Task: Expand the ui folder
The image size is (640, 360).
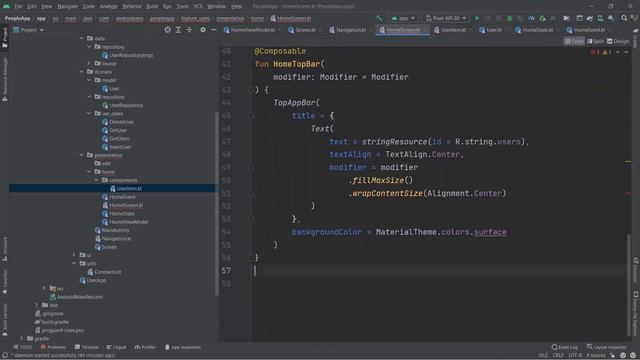Action: tap(74, 255)
